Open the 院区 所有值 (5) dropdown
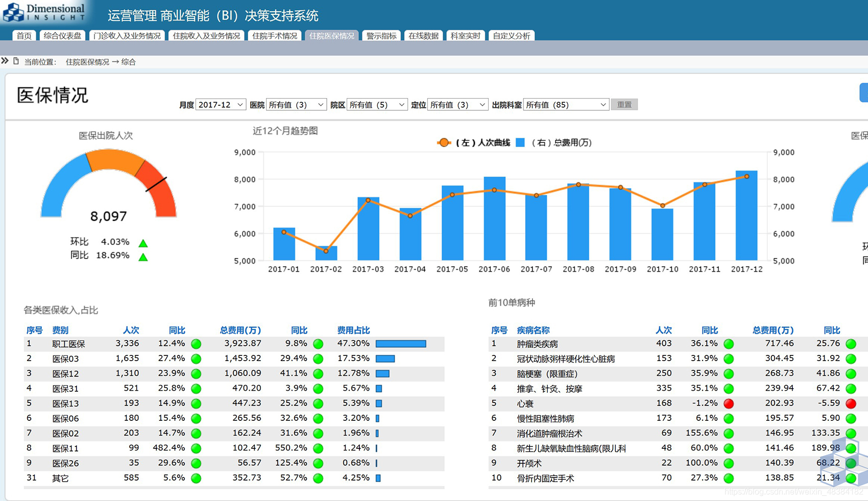The height and width of the screenshot is (501, 868). (377, 105)
